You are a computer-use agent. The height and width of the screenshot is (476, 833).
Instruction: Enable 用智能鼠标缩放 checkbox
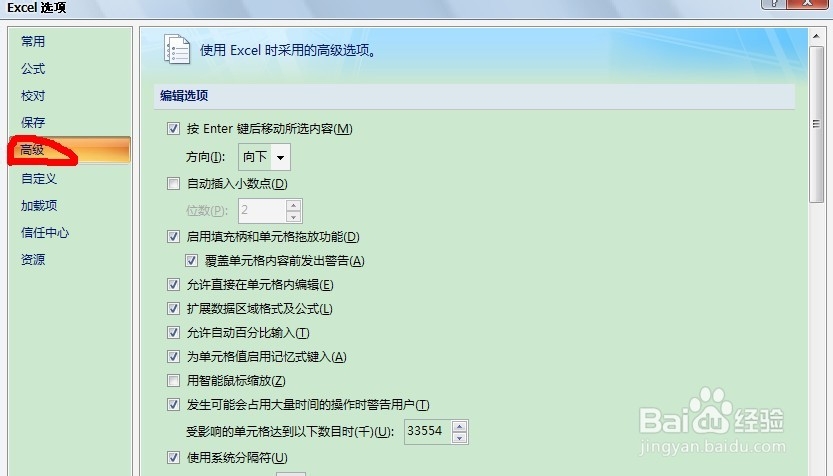[x=173, y=381]
